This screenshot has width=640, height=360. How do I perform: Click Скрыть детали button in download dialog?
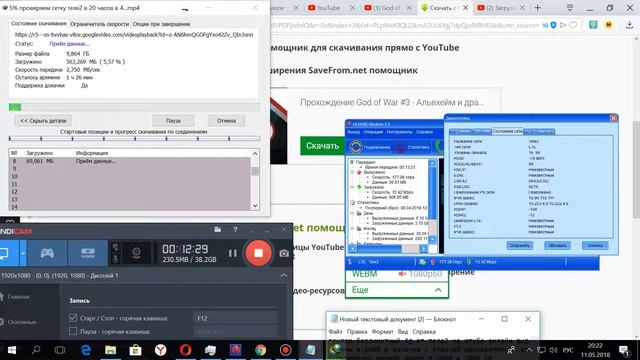click(x=43, y=121)
